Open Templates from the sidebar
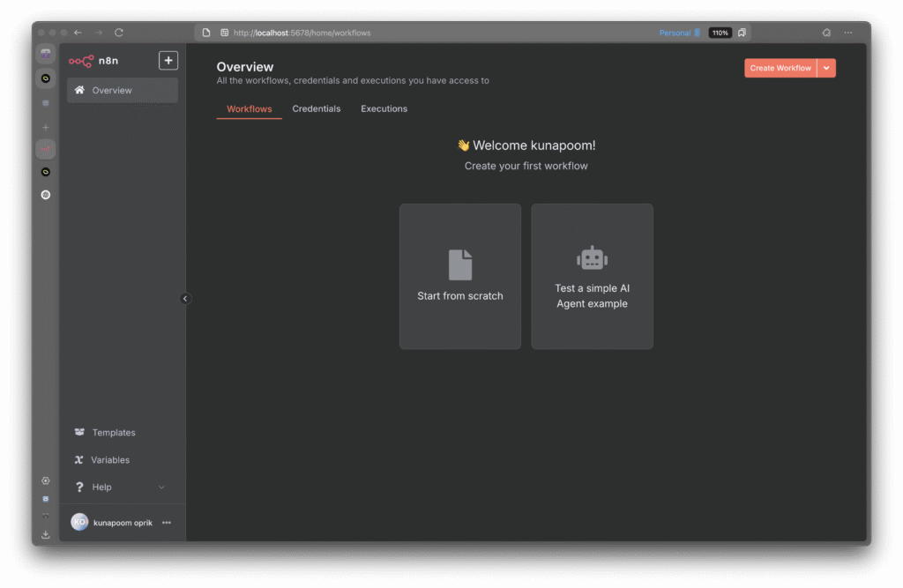 tap(114, 433)
